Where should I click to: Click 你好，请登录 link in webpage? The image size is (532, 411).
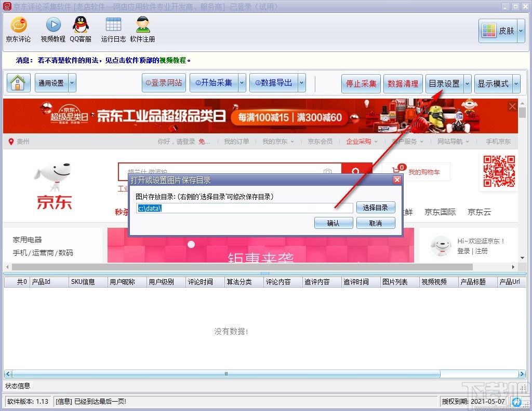tap(177, 142)
